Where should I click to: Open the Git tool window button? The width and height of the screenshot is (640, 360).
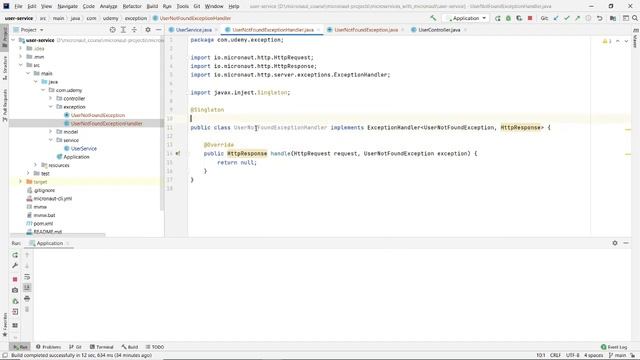pos(76,347)
